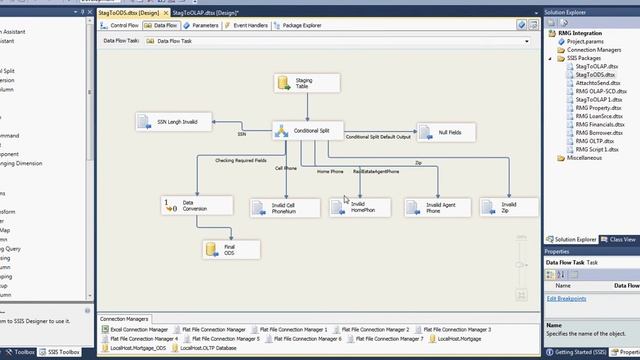The image size is (640, 360).
Task: Click the toolbox vertical scrollbar
Action: pyautogui.click(x=90, y=157)
